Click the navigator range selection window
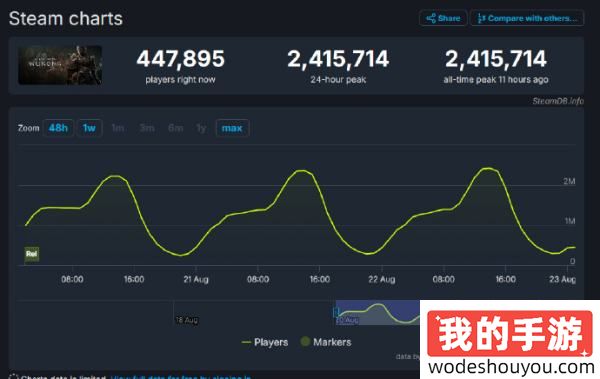 (379, 313)
